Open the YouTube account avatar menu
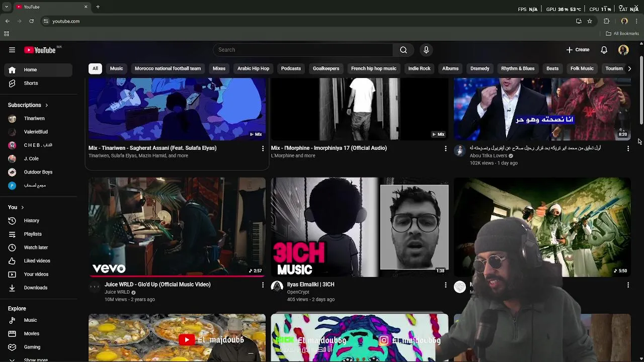Screen dimensions: 644x362 click(x=623, y=50)
